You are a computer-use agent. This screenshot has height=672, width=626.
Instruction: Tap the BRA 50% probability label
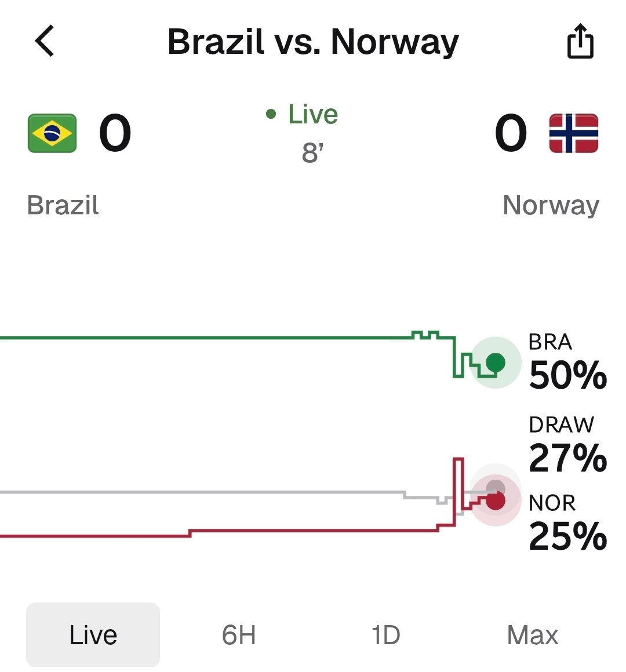(x=567, y=361)
